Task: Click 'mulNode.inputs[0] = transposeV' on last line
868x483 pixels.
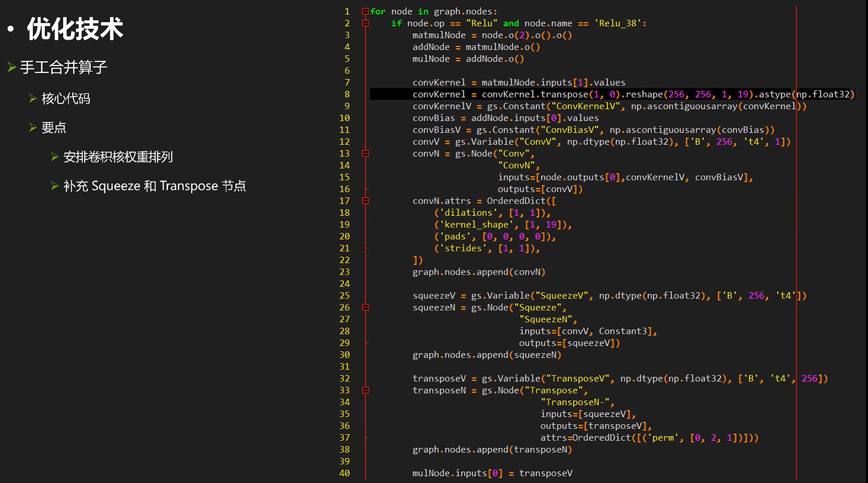Action: coord(492,473)
